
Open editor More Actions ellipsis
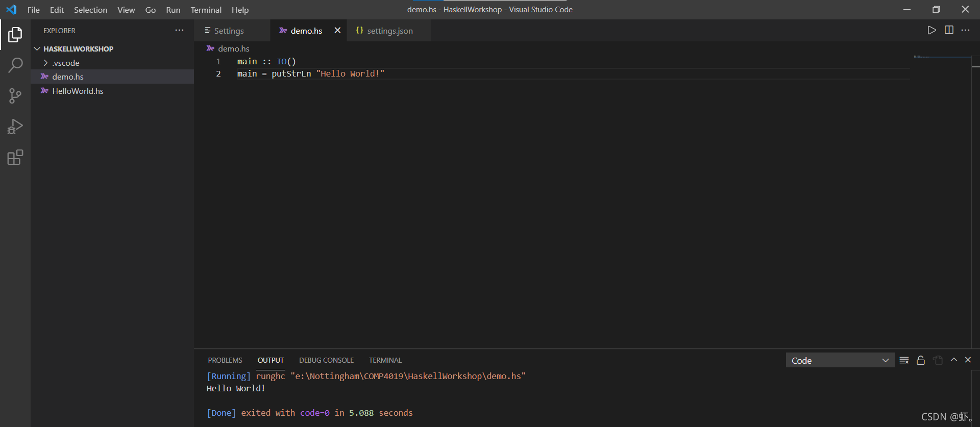(965, 30)
